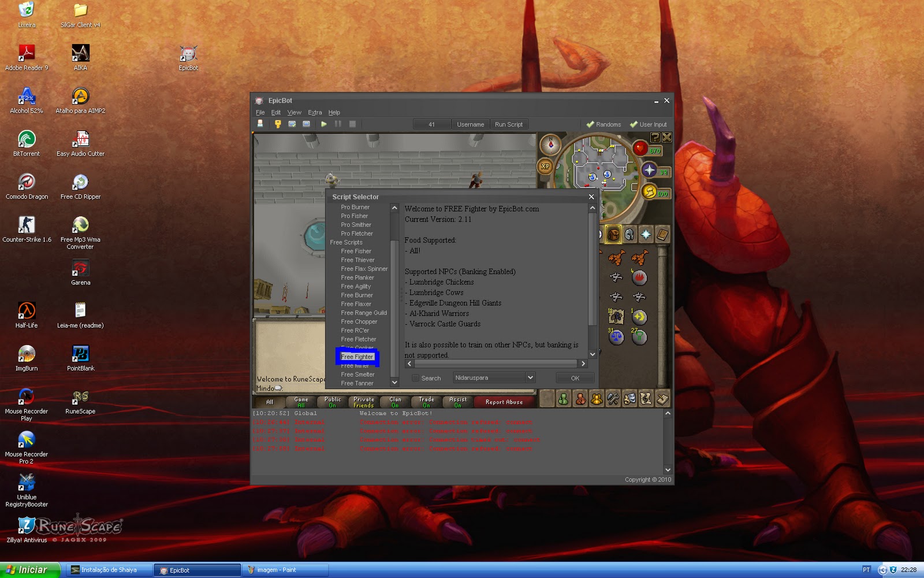Select the Pro Smither script
This screenshot has height=578, width=924.
[x=356, y=225]
